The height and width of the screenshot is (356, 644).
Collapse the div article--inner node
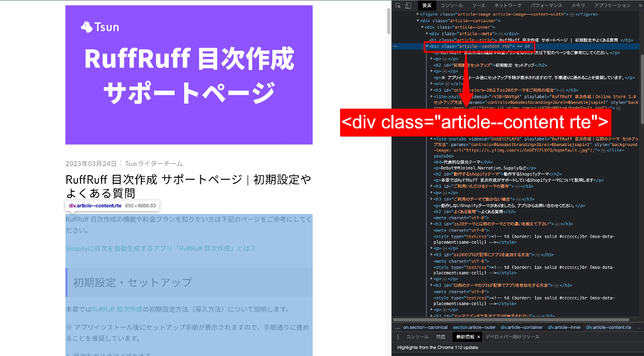click(x=423, y=27)
